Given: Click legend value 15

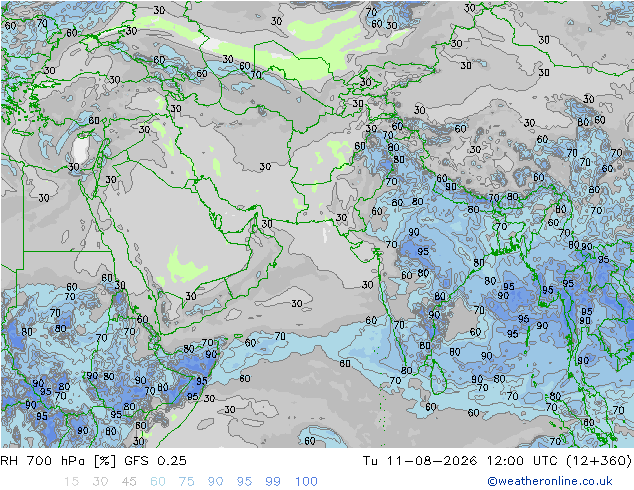Looking at the screenshot, I should click(71, 482).
